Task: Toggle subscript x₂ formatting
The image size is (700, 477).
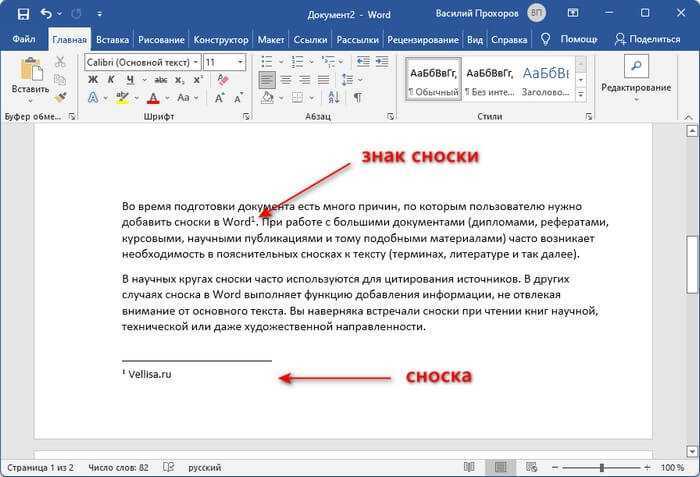Action: point(179,80)
